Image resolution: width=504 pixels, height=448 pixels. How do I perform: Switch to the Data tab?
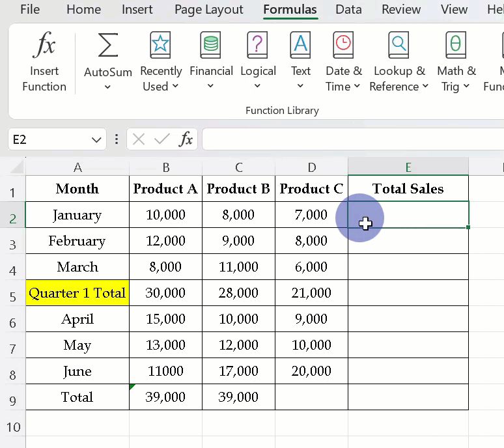pyautogui.click(x=348, y=9)
